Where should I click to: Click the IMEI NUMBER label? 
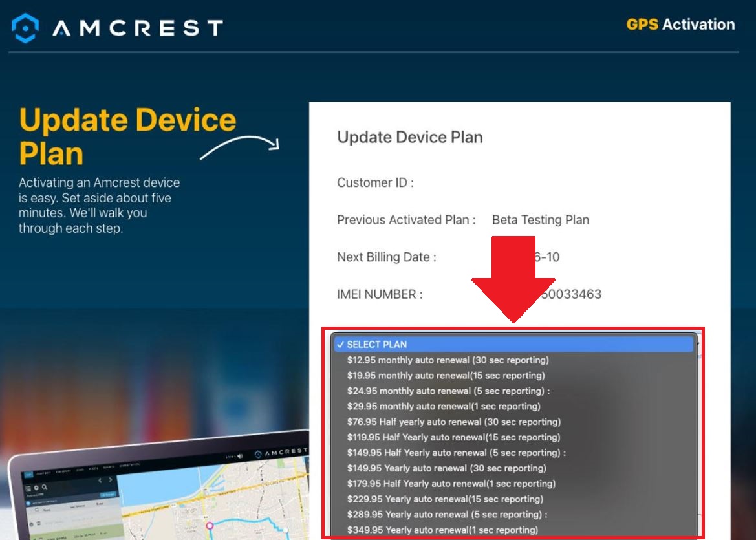tap(380, 294)
